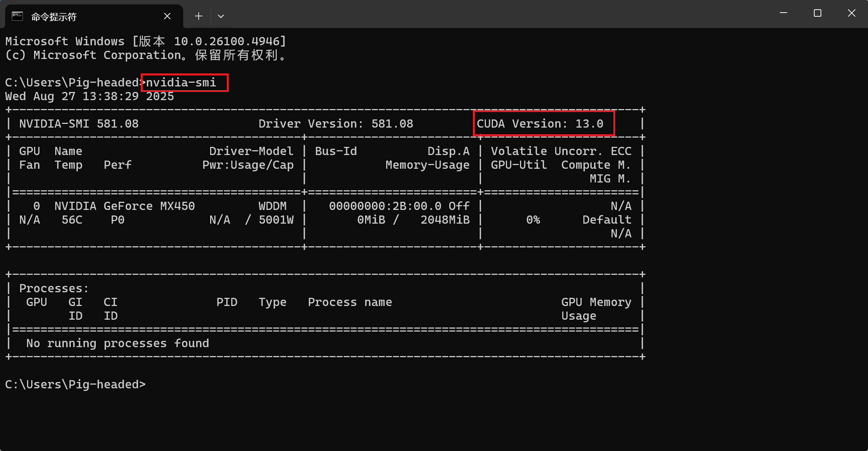Click the Disp.A column header
Image resolution: width=868 pixels, height=451 pixels.
tap(448, 151)
